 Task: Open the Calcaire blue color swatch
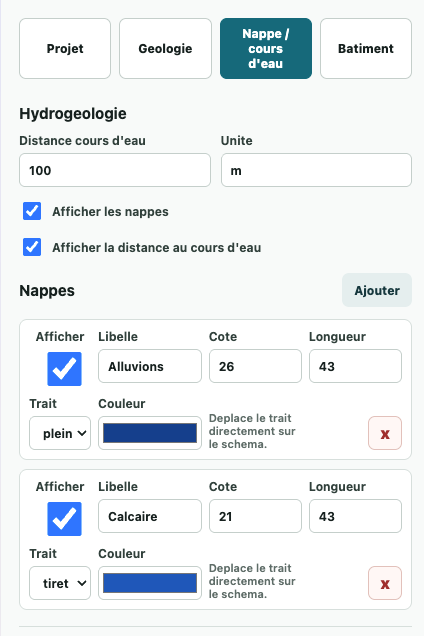click(x=150, y=583)
